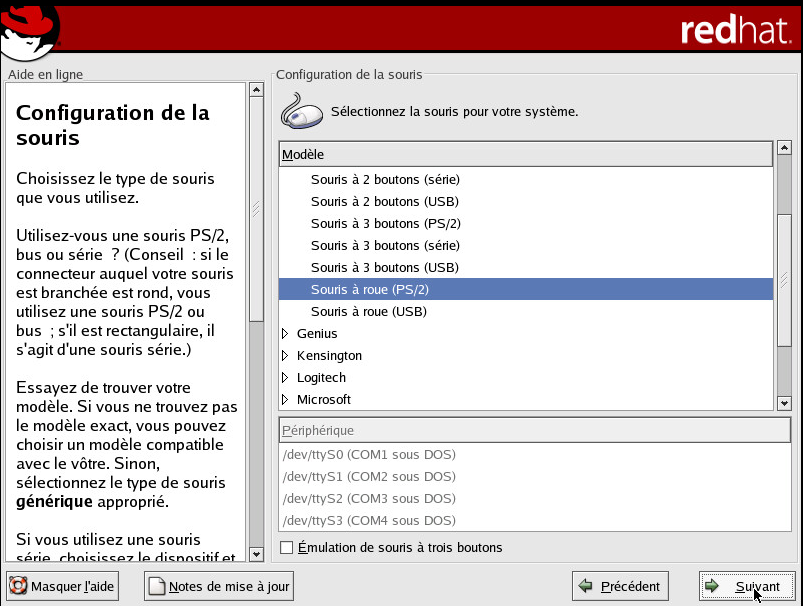Viewport: 803px width, 606px height.
Task: Click the Notes de mise à jour document icon
Action: point(156,586)
